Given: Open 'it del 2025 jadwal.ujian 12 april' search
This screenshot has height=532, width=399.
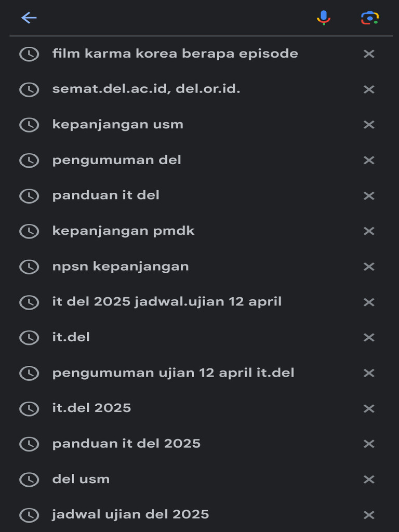Looking at the screenshot, I should point(167,302).
